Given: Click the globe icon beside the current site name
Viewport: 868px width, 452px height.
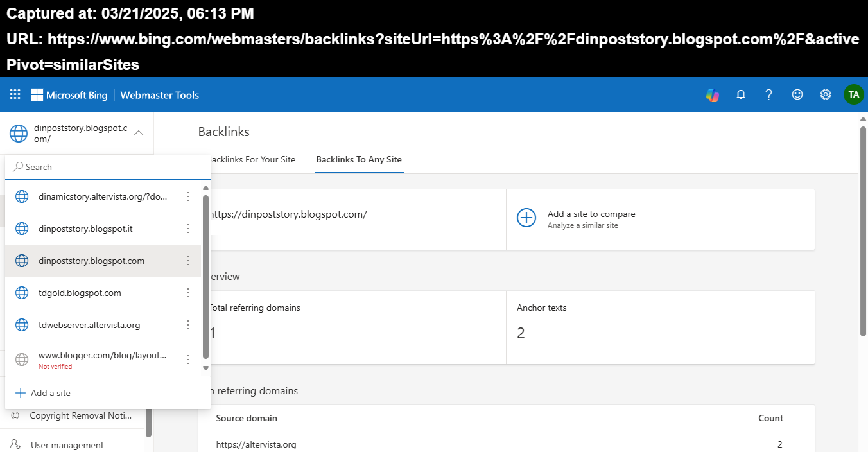Looking at the screenshot, I should 19,134.
